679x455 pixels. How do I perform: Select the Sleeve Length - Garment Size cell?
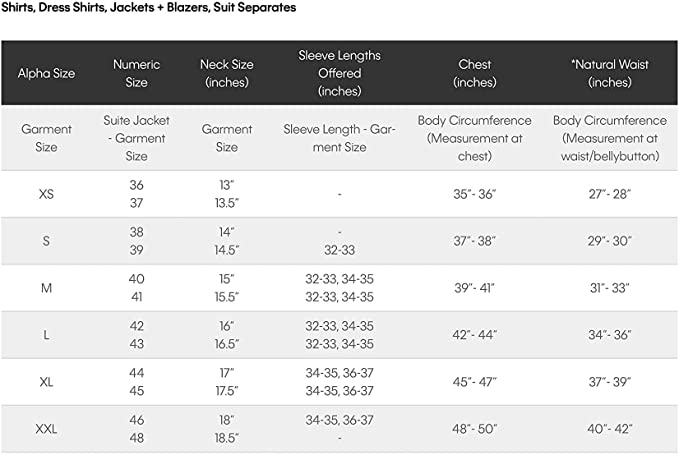coord(339,138)
